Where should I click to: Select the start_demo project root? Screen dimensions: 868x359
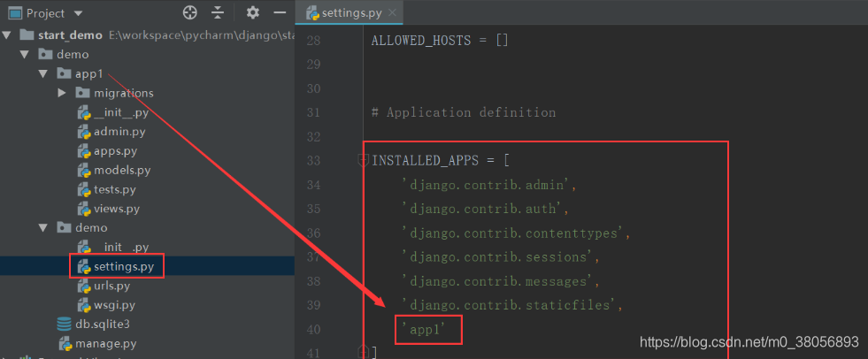tap(70, 35)
